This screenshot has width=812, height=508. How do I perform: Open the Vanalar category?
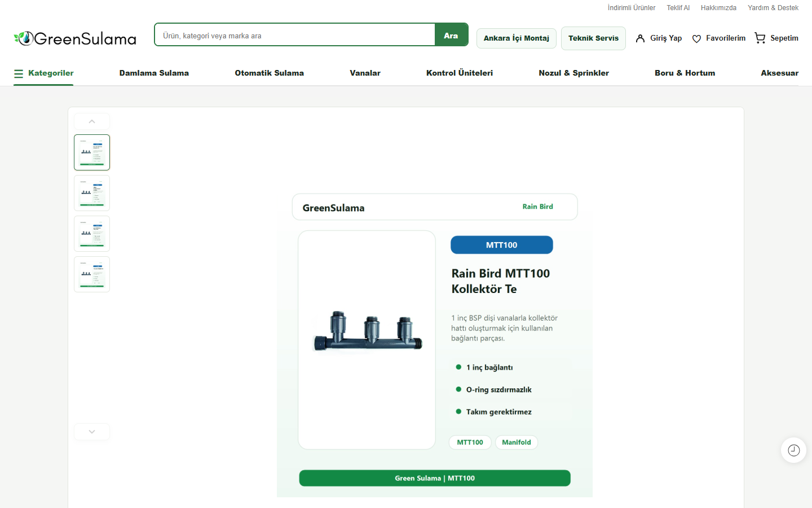tap(365, 73)
